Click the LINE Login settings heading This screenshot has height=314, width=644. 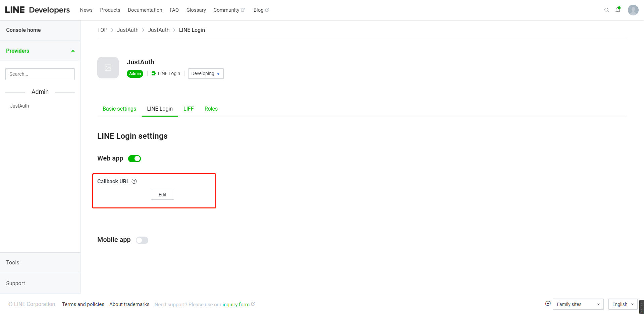tap(132, 136)
